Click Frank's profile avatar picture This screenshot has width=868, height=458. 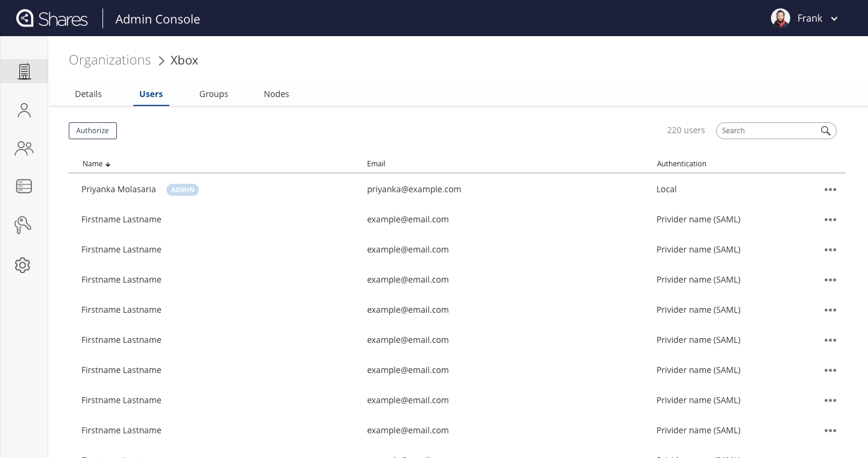(x=781, y=18)
